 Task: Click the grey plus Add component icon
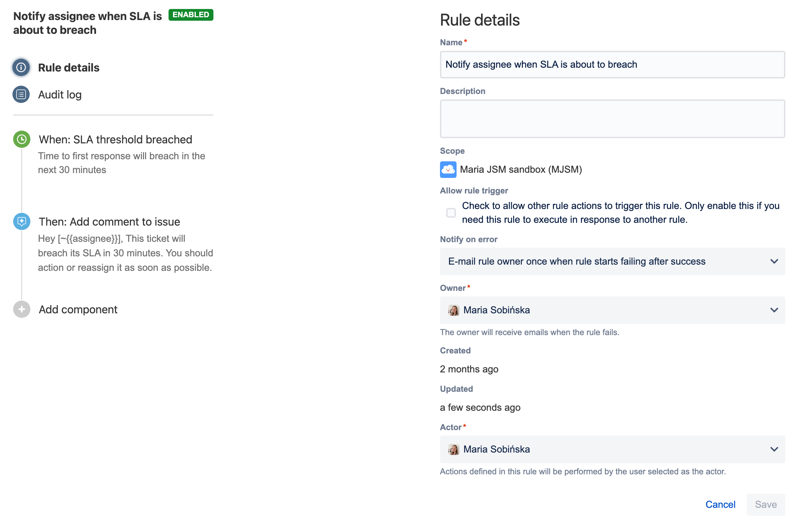tap(22, 309)
